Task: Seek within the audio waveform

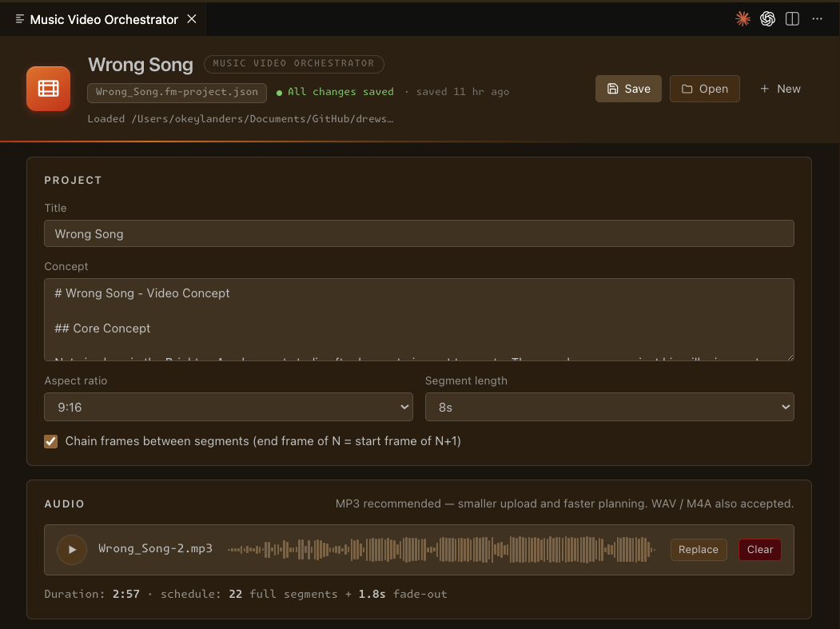Action: [x=441, y=550]
